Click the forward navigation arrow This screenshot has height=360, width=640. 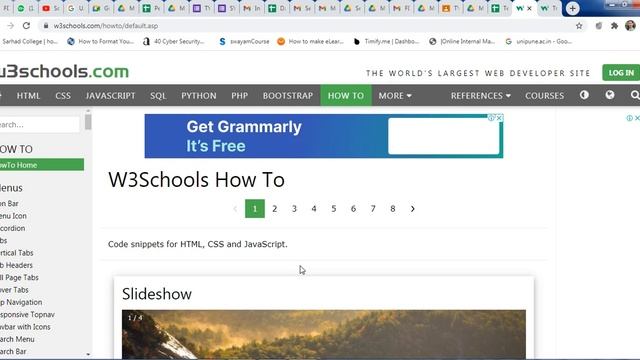[x=10, y=26]
